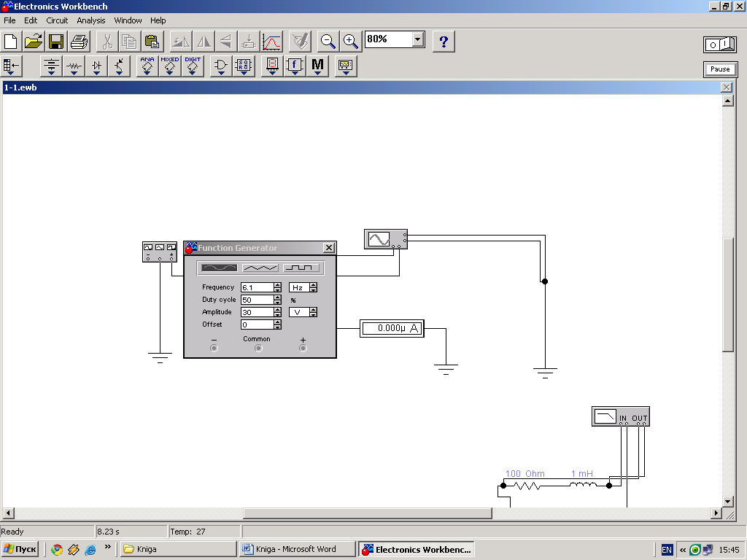Open the File menu
747x560 pixels.
point(9,20)
